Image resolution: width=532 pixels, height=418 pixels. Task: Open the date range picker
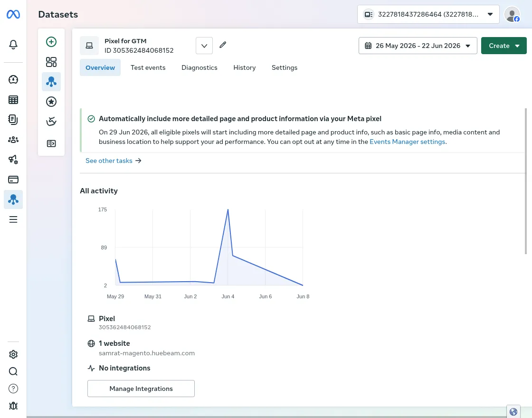pyautogui.click(x=418, y=46)
